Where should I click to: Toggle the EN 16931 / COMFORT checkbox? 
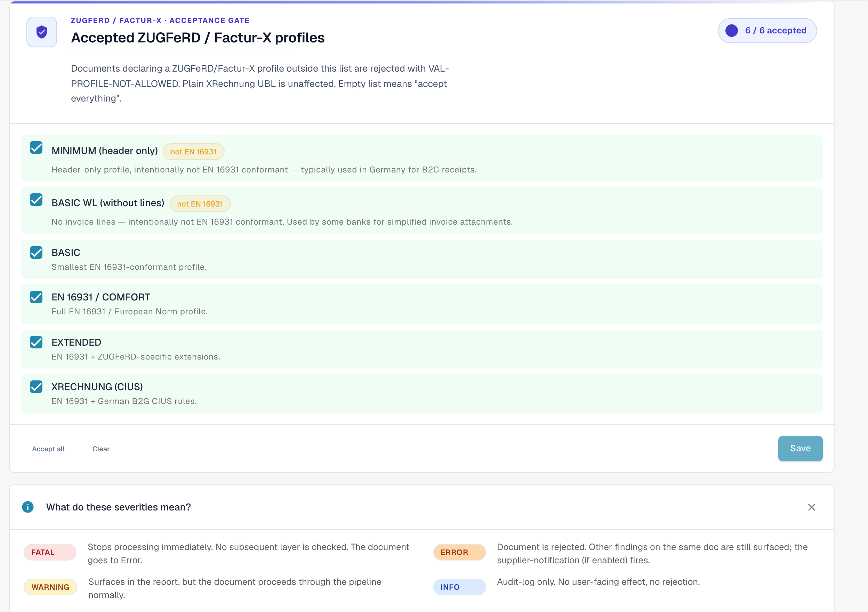click(x=36, y=297)
